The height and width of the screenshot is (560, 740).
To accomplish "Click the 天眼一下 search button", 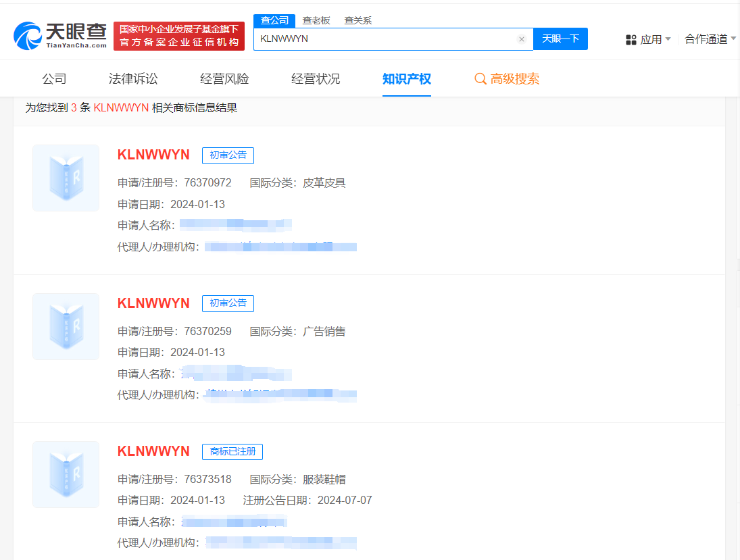I will 560,39.
